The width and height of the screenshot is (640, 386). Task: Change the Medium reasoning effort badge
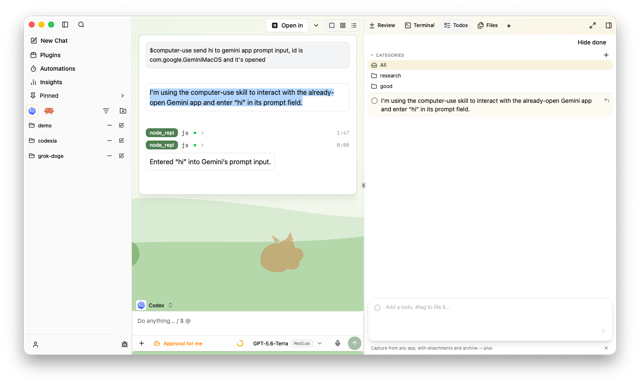point(302,344)
